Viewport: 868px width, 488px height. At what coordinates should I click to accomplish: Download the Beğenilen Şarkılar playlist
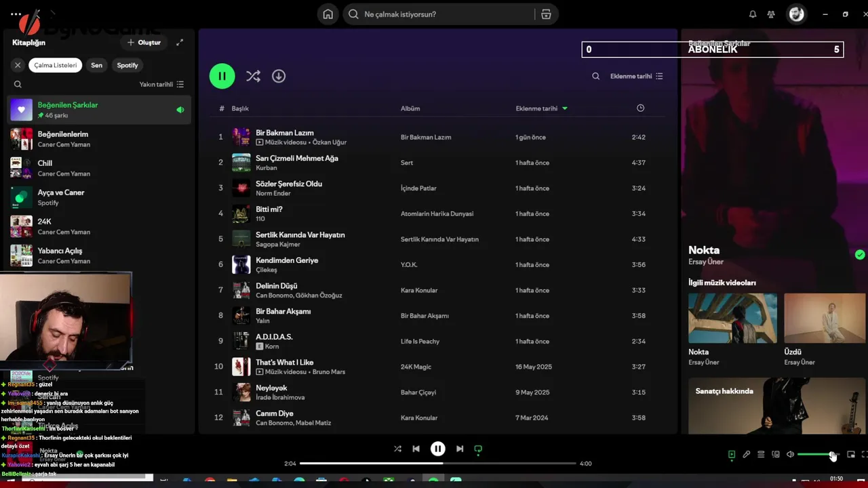[279, 76]
